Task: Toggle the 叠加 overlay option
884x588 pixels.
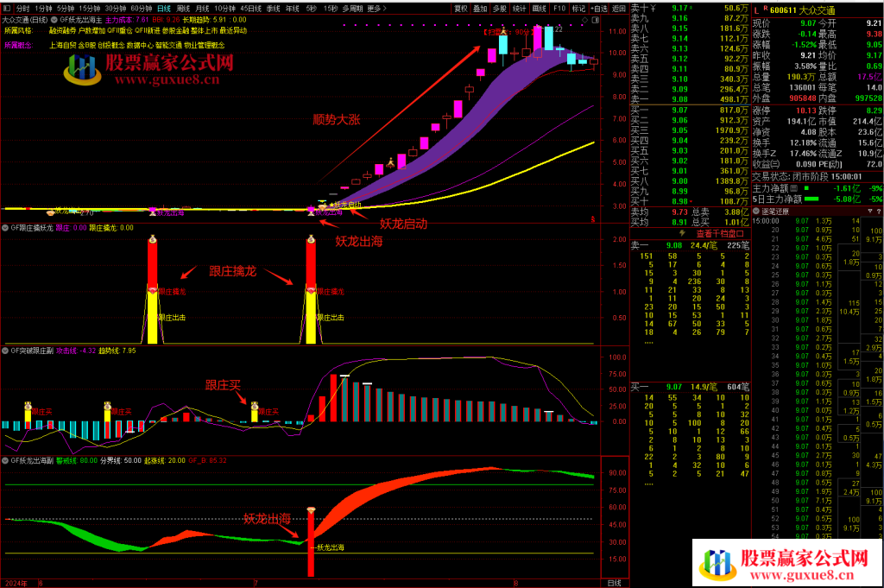Action: pos(480,8)
